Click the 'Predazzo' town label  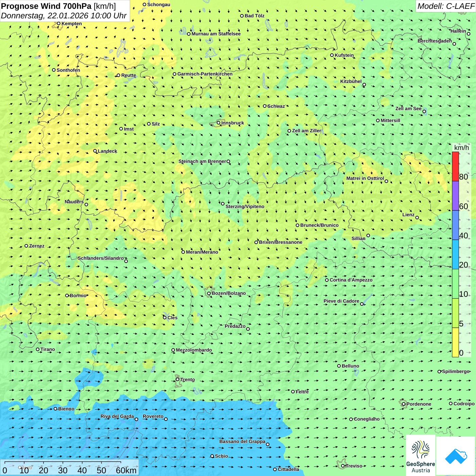[x=235, y=326]
